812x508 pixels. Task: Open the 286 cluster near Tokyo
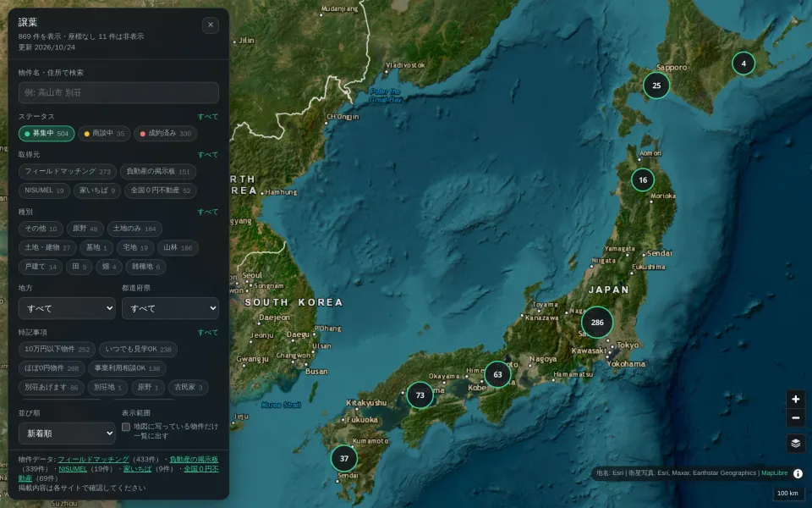click(x=597, y=323)
